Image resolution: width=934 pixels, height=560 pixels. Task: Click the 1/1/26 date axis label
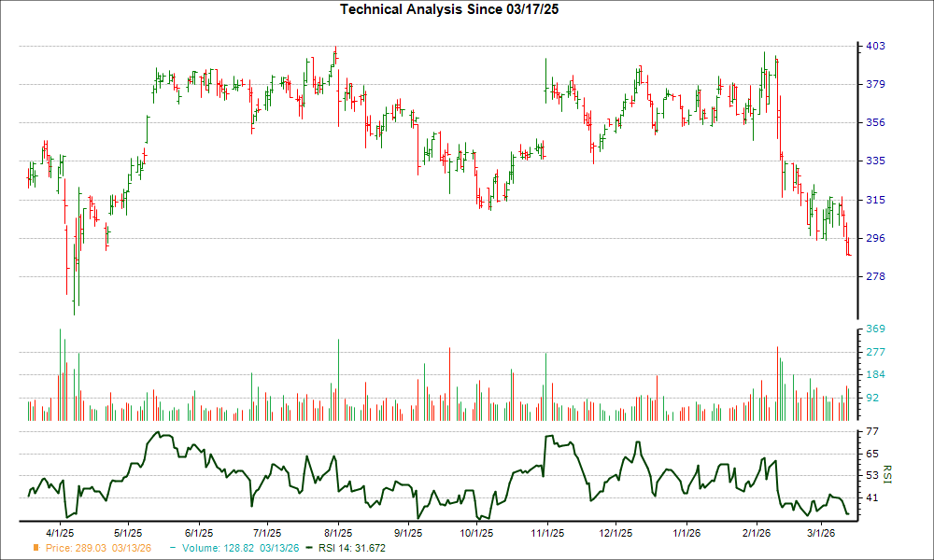coord(686,533)
